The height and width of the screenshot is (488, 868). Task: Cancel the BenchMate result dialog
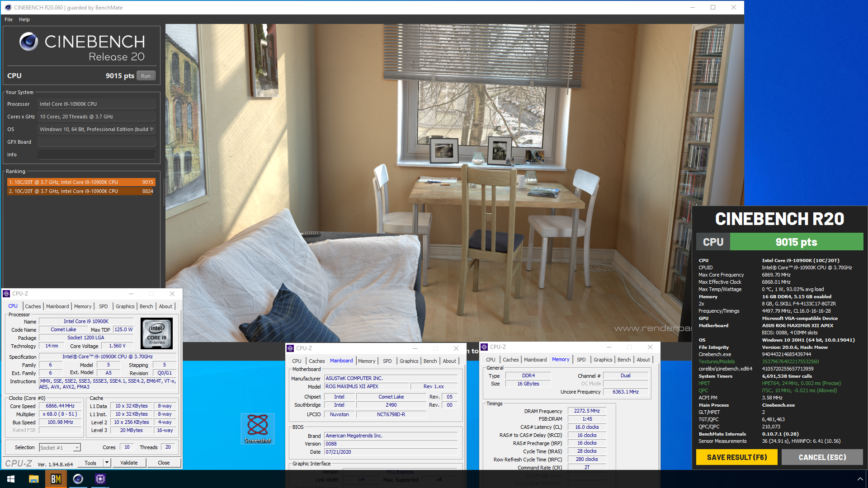pos(822,457)
